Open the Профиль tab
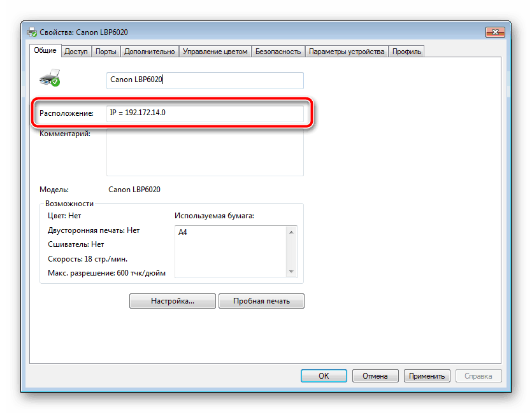 [406, 52]
